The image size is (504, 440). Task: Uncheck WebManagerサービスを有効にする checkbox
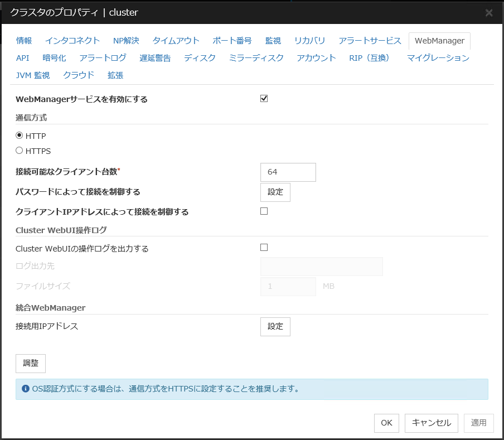264,99
